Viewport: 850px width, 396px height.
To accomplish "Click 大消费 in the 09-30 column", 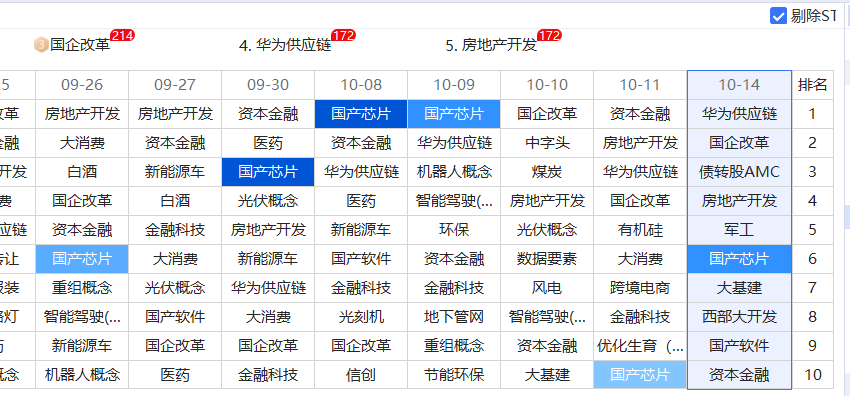I will click(x=268, y=317).
